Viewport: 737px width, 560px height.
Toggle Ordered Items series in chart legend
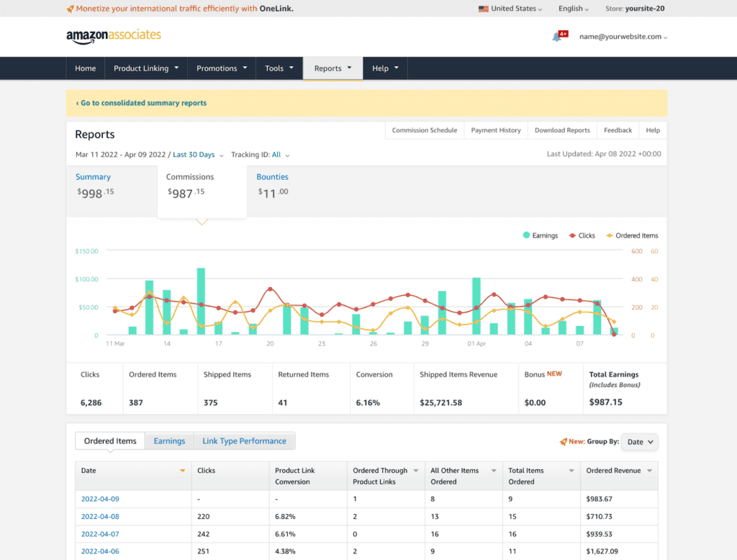[631, 235]
